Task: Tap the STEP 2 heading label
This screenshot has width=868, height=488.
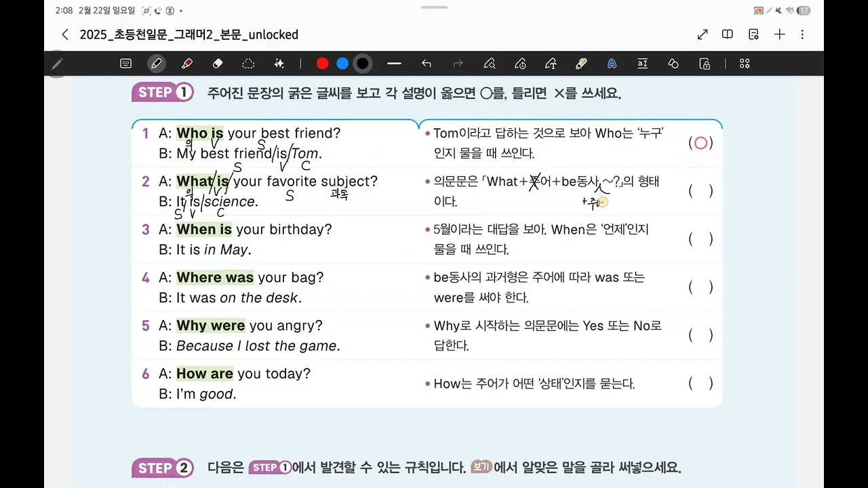Action: [x=163, y=468]
